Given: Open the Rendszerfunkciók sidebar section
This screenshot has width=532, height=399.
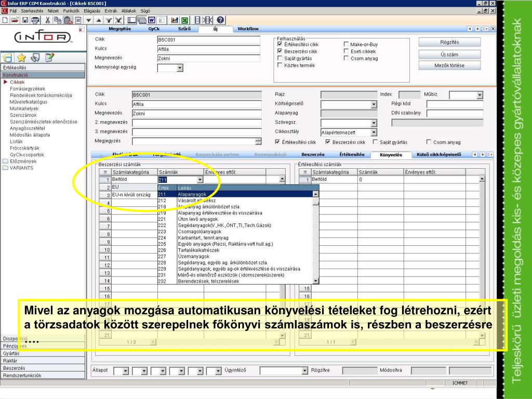Looking at the screenshot, I should [43, 375].
